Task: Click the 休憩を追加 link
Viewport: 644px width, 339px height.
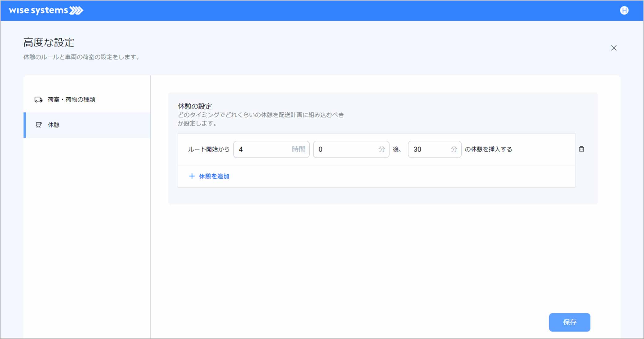Action: pyautogui.click(x=214, y=176)
